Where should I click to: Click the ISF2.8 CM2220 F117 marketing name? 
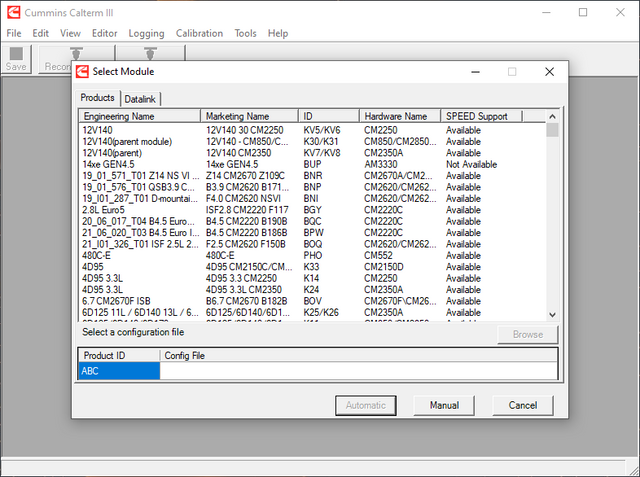247,210
